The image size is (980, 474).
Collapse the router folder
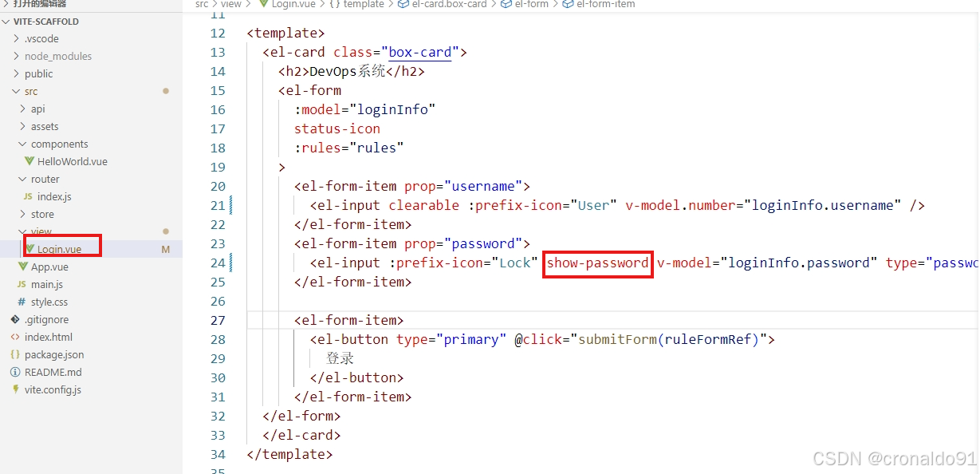click(x=23, y=179)
